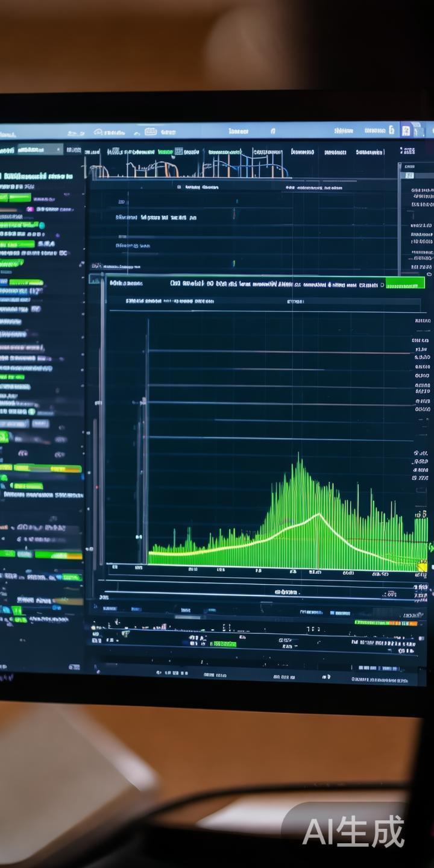Click the small window icon in the title bar
Viewport: 434px width, 868px height.
coord(150,131)
